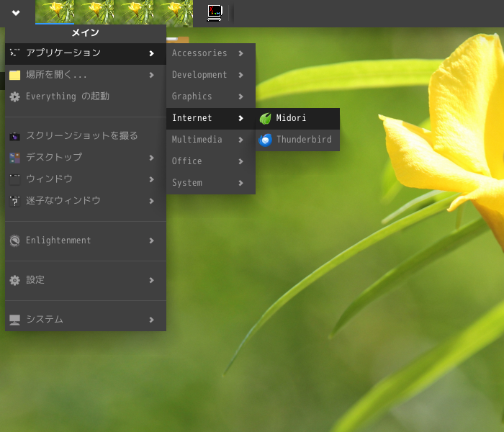
Task: Click the アプリケーション menu icon
Action: pyautogui.click(x=15, y=53)
